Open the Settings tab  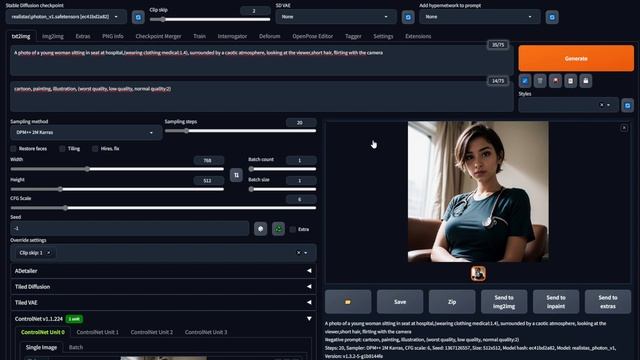coord(383,36)
